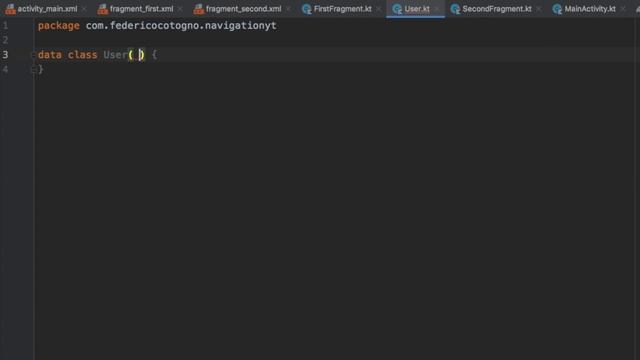Image resolution: width=640 pixels, height=360 pixels.
Task: Click the Kotlin class icon of User.kt
Action: 397,9
